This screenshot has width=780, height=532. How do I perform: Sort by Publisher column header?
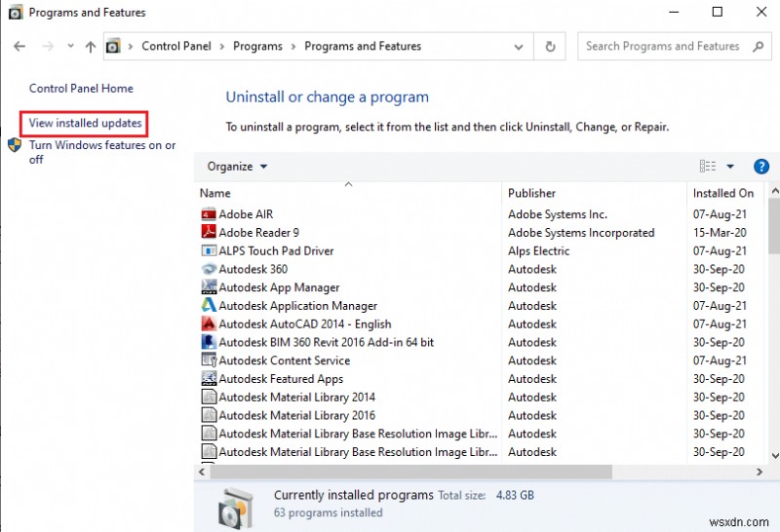[x=531, y=193]
